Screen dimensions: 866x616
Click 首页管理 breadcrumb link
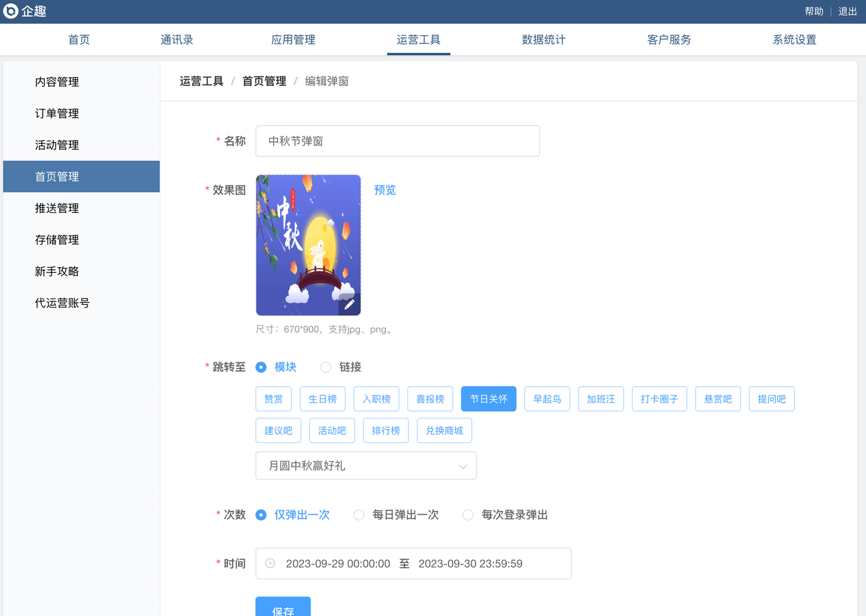[264, 81]
